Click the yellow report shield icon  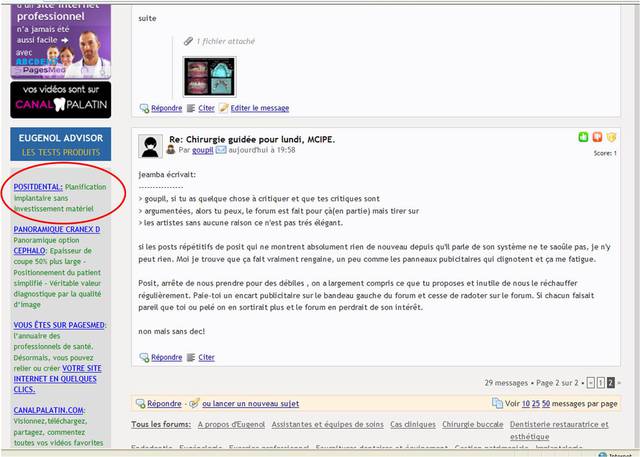611,137
